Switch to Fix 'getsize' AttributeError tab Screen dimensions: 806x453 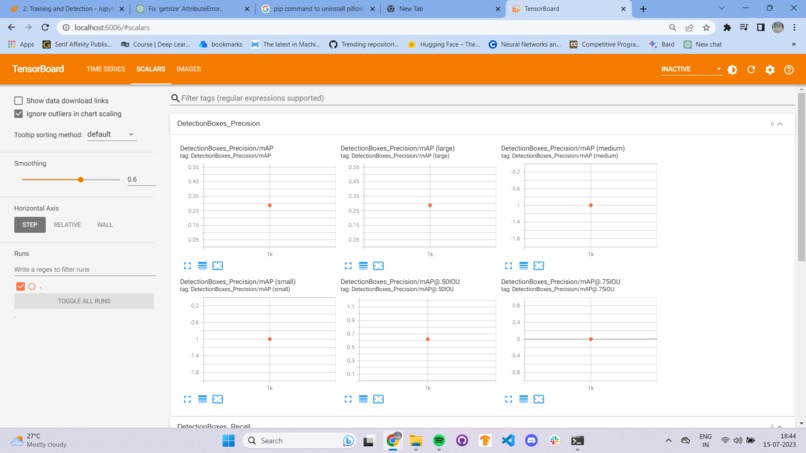tap(192, 9)
